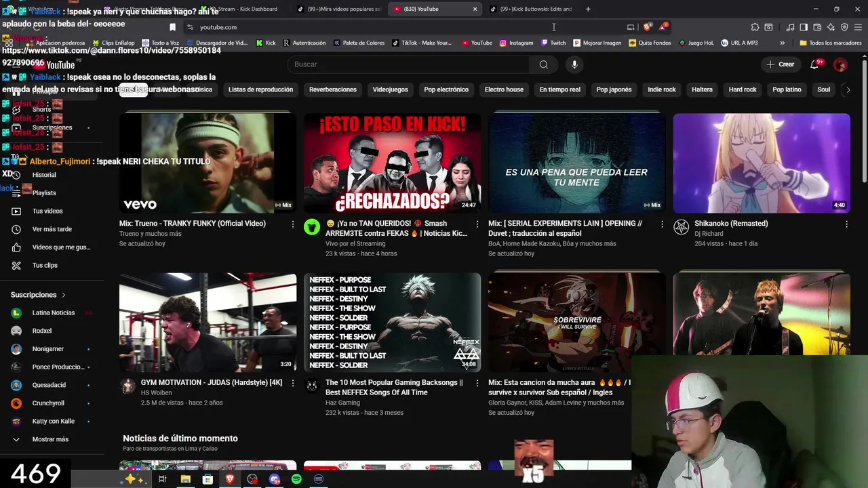Open options for Mix: Trueno TRANKY FUNKY

pyautogui.click(x=293, y=224)
